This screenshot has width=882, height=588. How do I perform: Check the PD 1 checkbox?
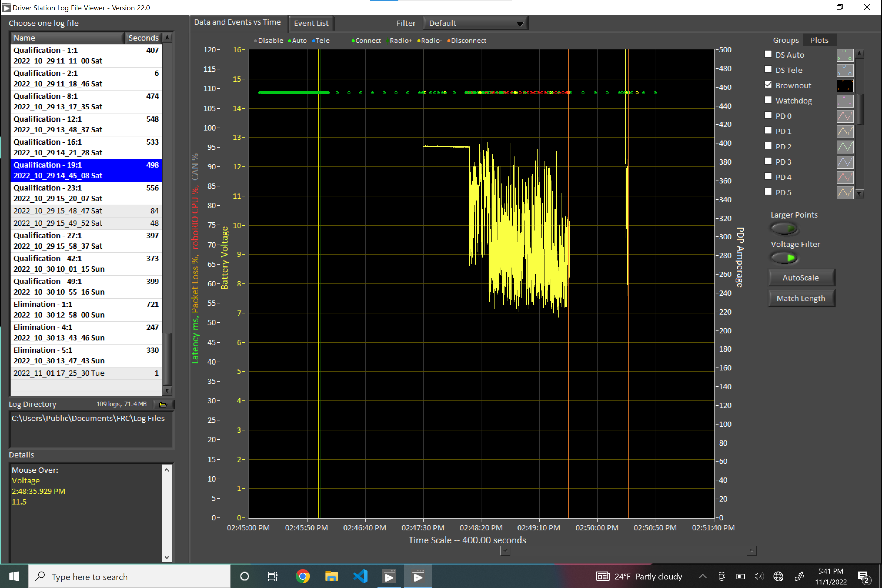768,131
